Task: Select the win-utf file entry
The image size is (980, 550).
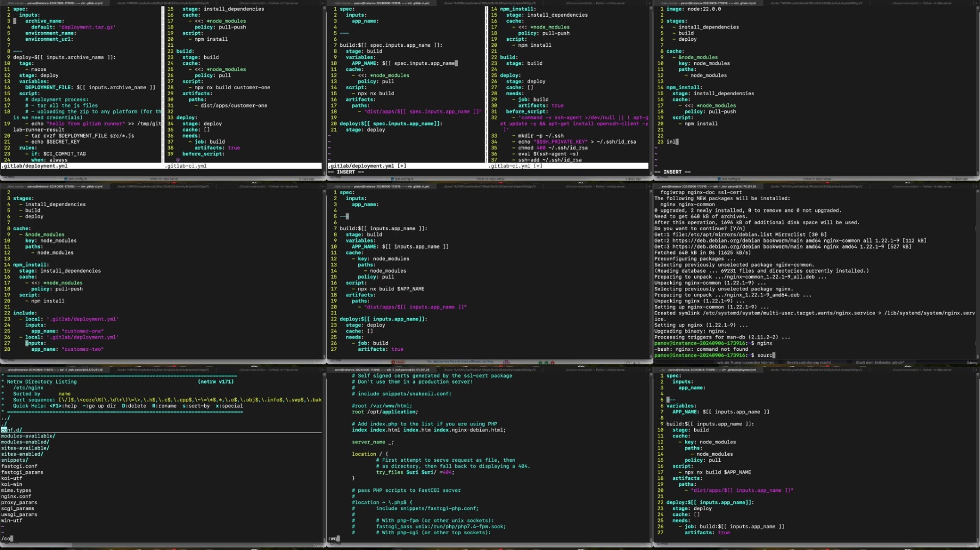Action: pyautogui.click(x=11, y=521)
